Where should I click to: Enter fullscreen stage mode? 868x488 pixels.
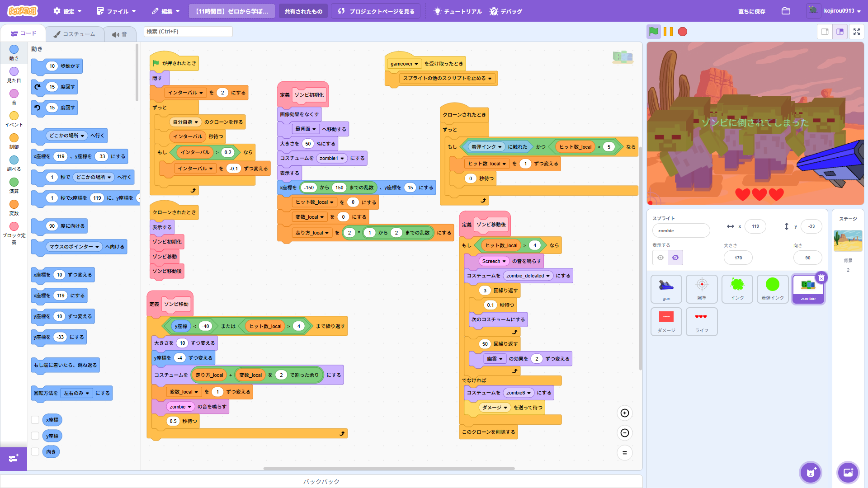pyautogui.click(x=856, y=32)
